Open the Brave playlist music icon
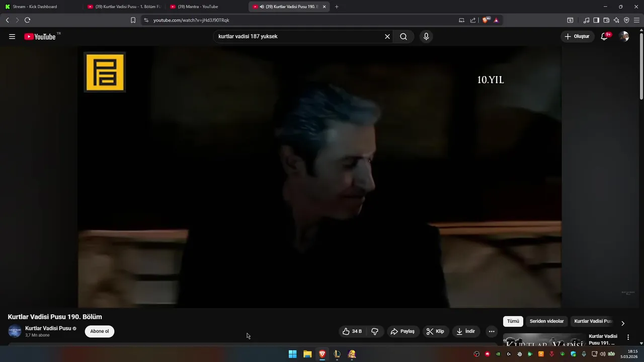This screenshot has height=362, width=644. point(586,20)
